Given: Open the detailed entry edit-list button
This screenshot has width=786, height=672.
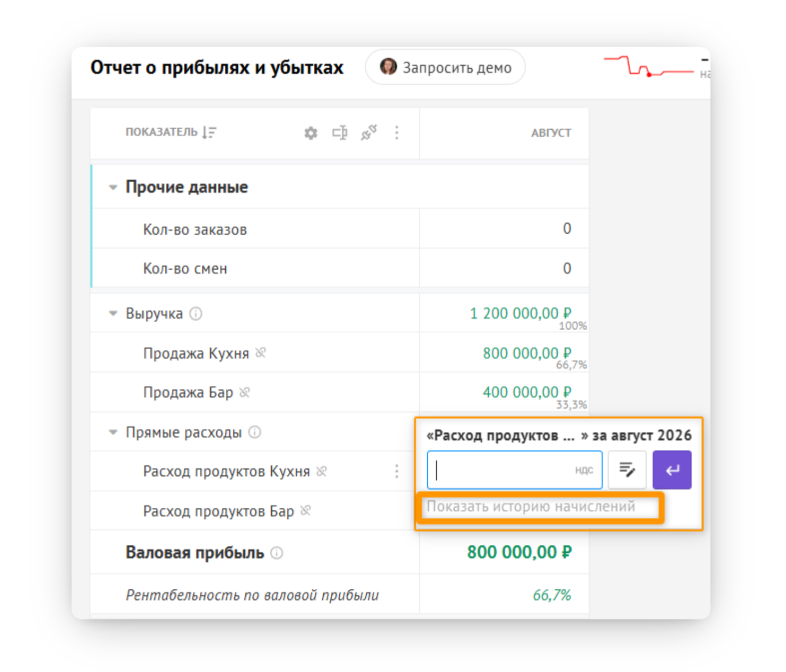Looking at the screenshot, I should [x=627, y=470].
